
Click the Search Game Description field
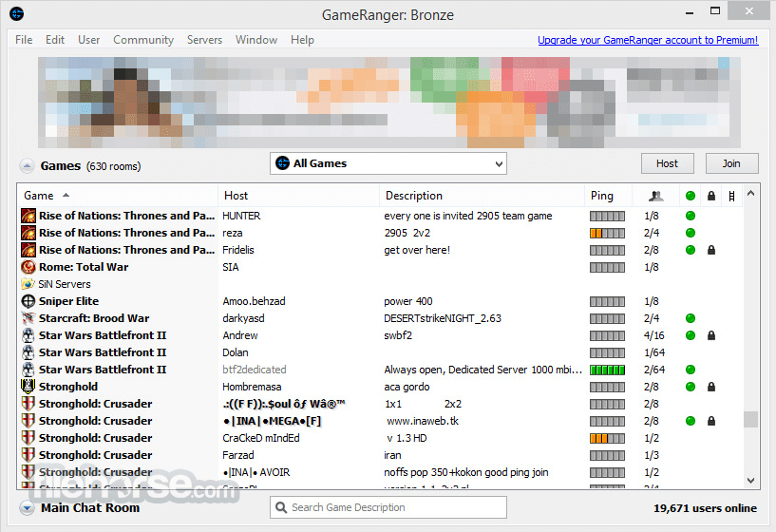(388, 507)
